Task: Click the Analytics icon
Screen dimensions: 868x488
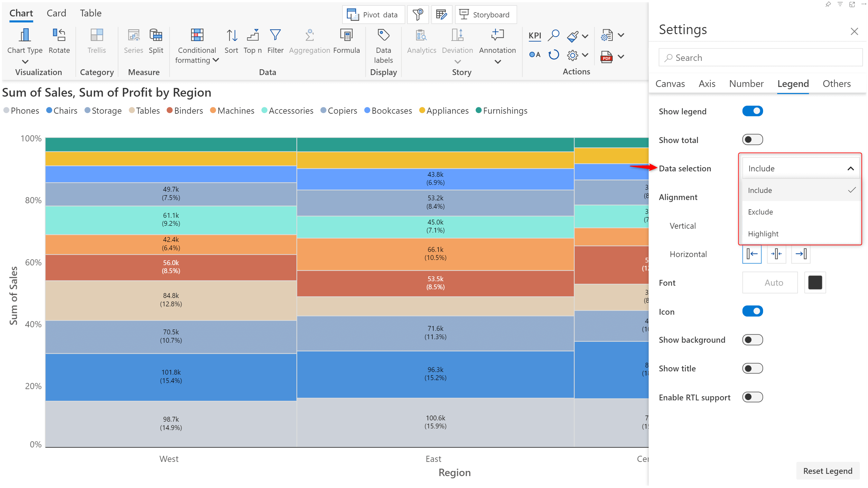Action: [x=421, y=35]
